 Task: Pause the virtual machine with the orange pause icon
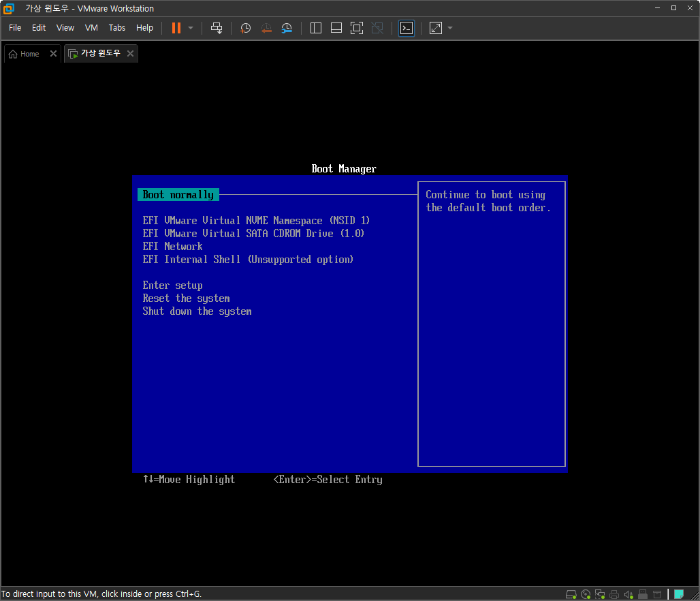[x=176, y=28]
